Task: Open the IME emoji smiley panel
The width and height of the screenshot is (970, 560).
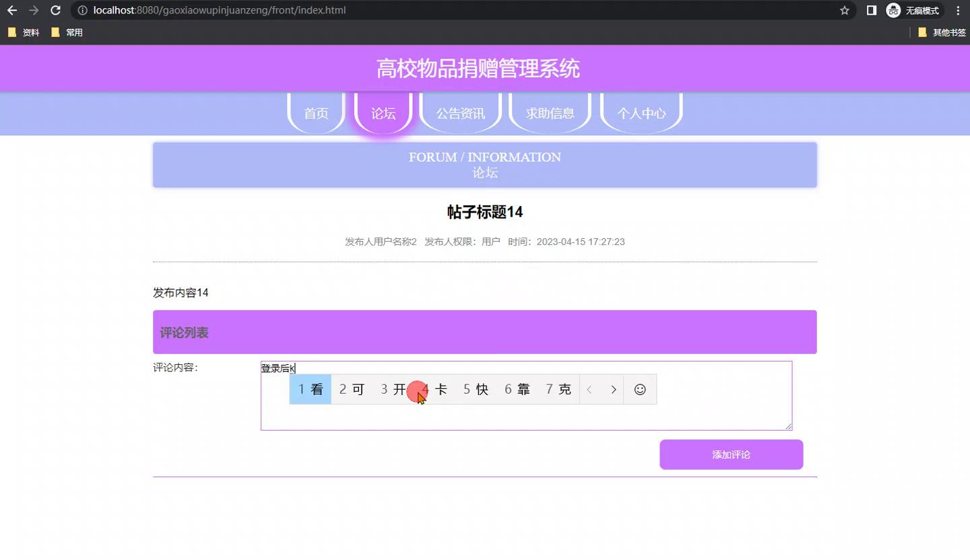Action: (640, 390)
